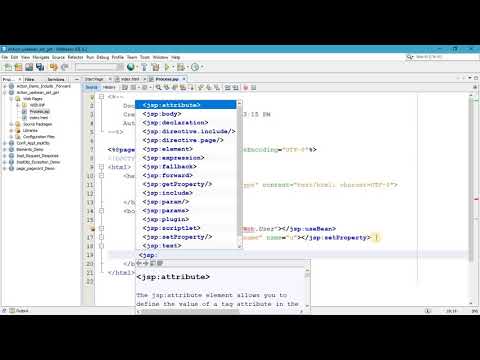The height and width of the screenshot is (360, 480).
Task: Click the Profile Project clock icon
Action: pyautogui.click(x=195, y=67)
